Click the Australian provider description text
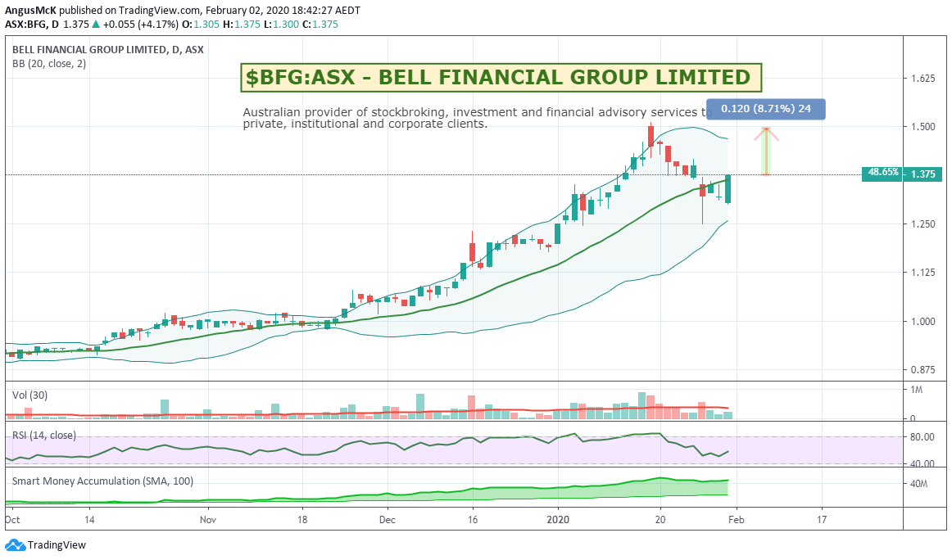 coord(477,118)
